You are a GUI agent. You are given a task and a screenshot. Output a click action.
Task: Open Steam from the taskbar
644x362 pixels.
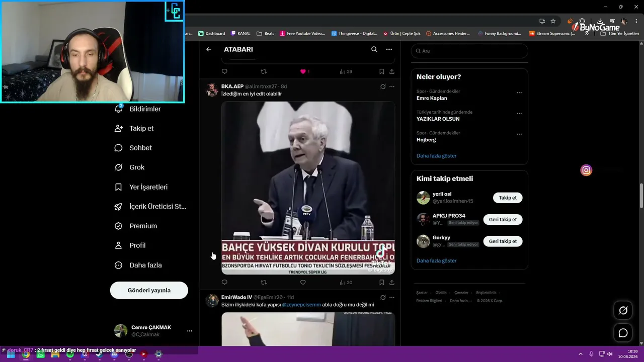pos(100,354)
